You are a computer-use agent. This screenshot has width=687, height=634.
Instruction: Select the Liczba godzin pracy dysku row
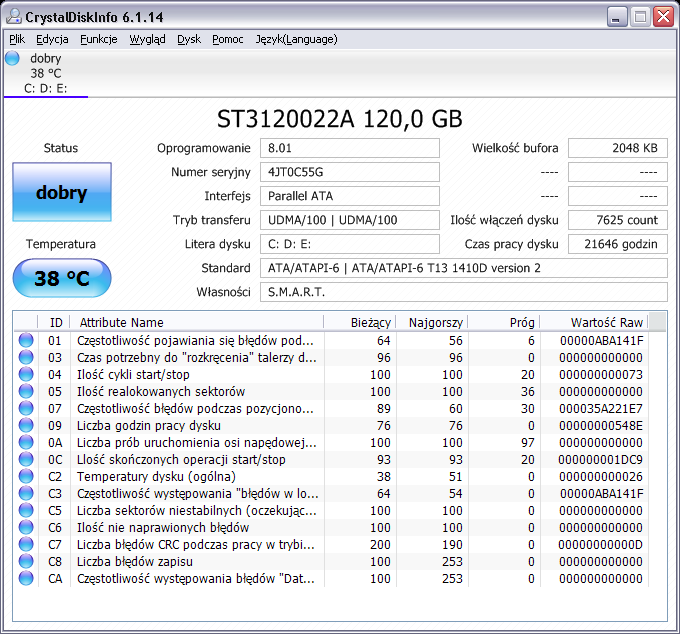331,425
